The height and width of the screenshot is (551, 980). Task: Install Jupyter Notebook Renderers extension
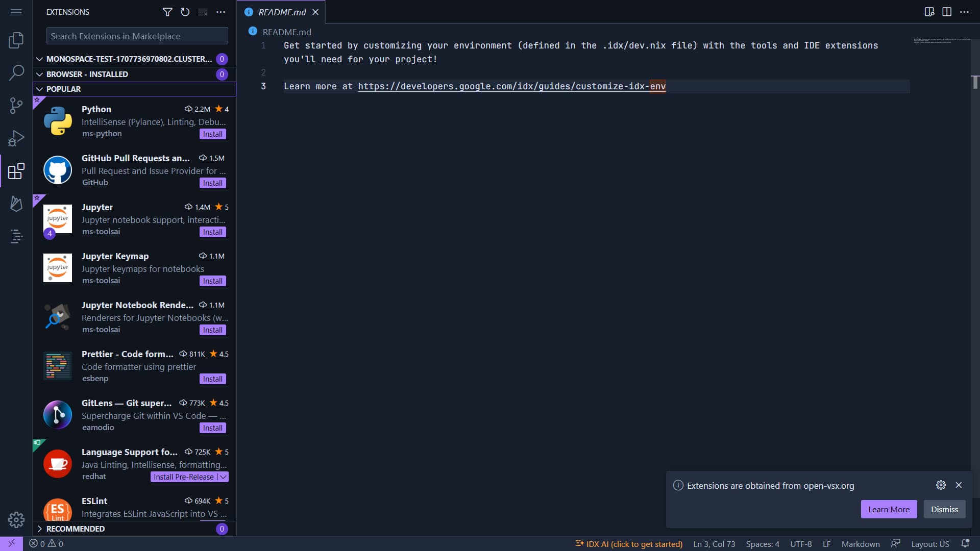(212, 330)
